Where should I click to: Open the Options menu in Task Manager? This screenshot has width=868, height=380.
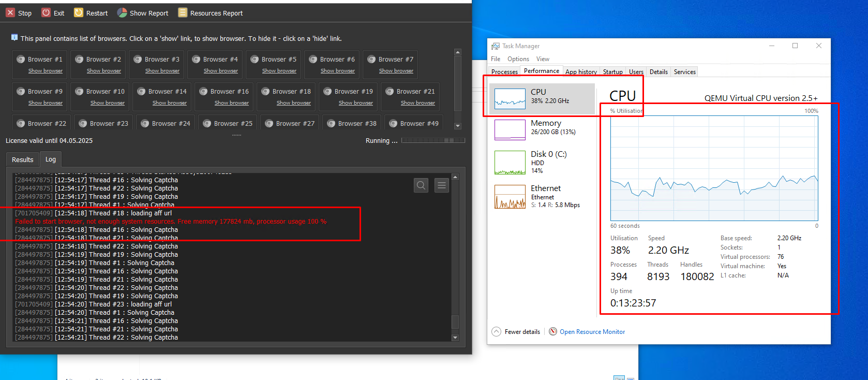click(x=518, y=59)
